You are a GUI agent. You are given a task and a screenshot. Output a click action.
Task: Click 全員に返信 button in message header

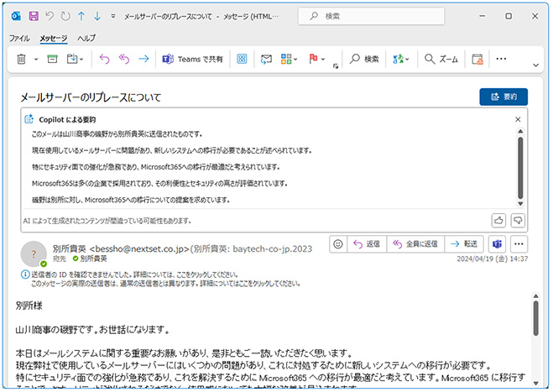tap(415, 243)
